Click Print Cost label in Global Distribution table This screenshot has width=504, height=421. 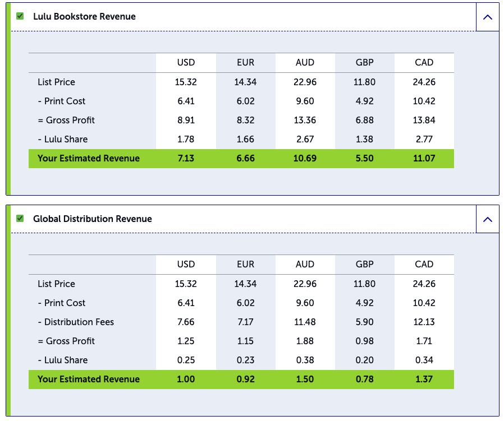click(61, 303)
